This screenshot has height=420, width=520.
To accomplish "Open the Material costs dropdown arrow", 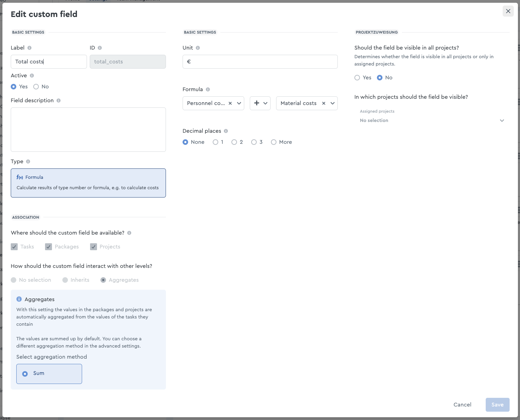I will [x=333, y=103].
